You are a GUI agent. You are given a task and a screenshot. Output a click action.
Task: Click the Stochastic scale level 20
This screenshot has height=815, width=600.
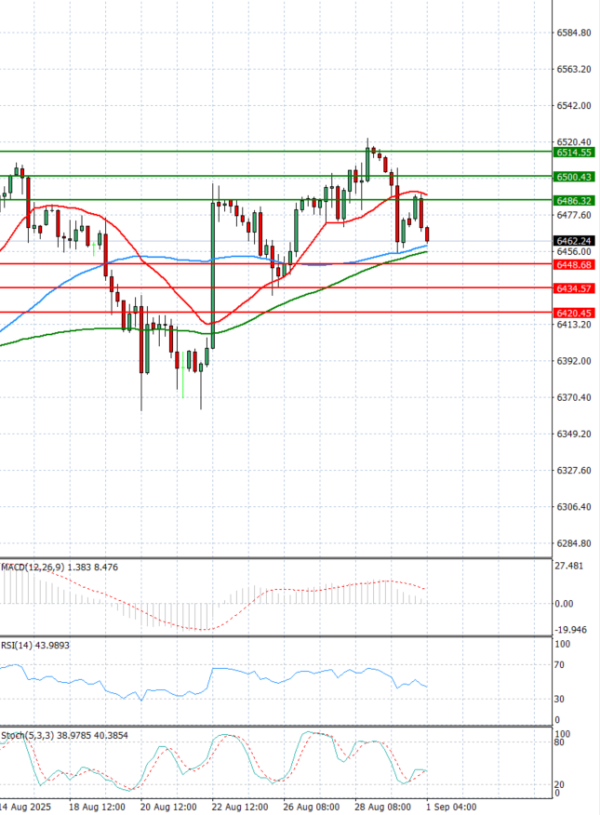(x=559, y=784)
